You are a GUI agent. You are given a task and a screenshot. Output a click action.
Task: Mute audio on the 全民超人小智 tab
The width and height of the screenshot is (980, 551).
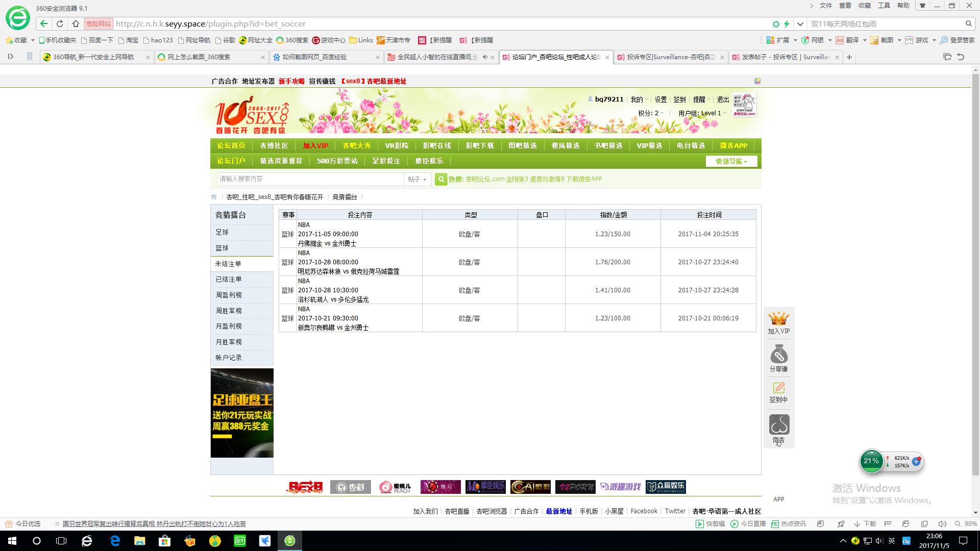485,57
